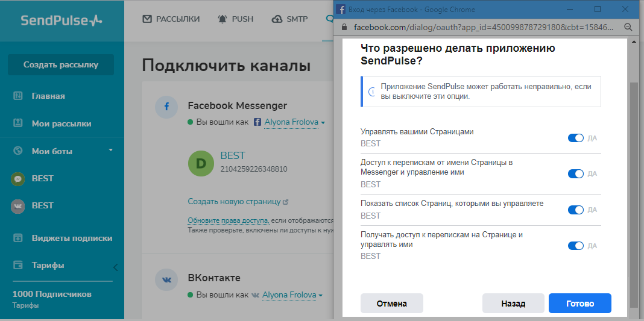Click the info icon in the warning box
This screenshot has width=644, height=321.
[x=371, y=92]
